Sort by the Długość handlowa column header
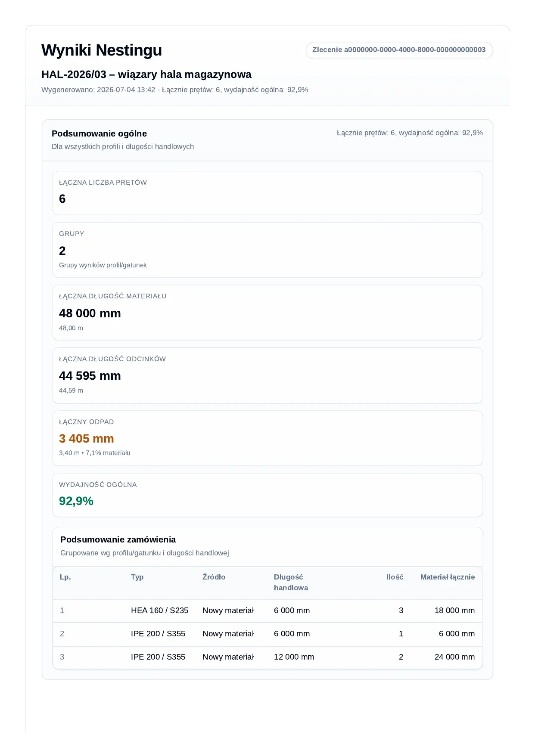535x756 pixels. click(291, 582)
